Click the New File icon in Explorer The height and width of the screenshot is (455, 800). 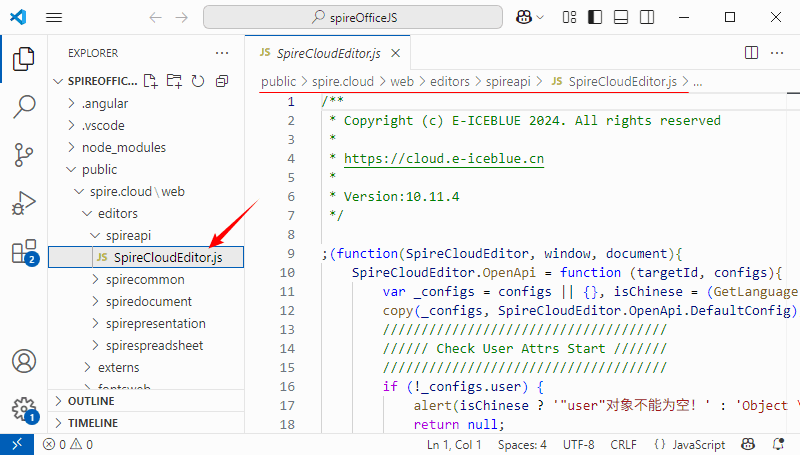click(151, 81)
